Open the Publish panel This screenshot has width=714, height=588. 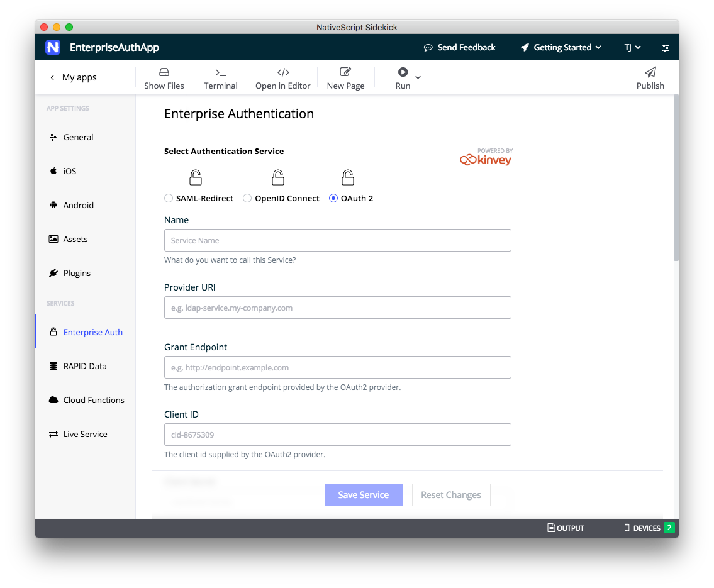650,77
